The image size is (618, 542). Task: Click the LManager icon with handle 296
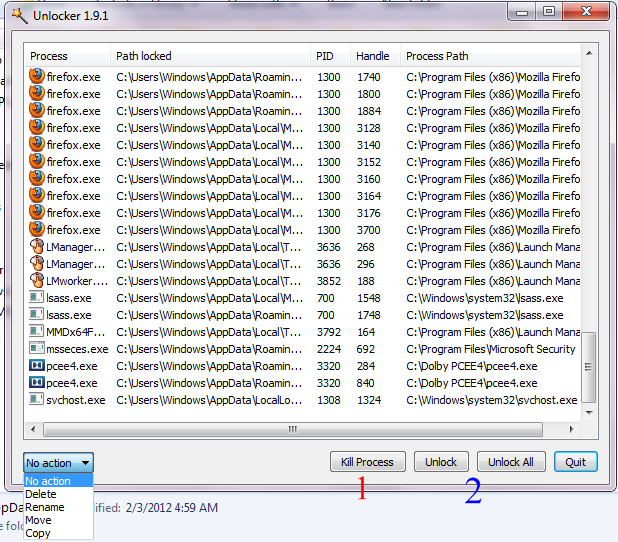click(x=37, y=263)
